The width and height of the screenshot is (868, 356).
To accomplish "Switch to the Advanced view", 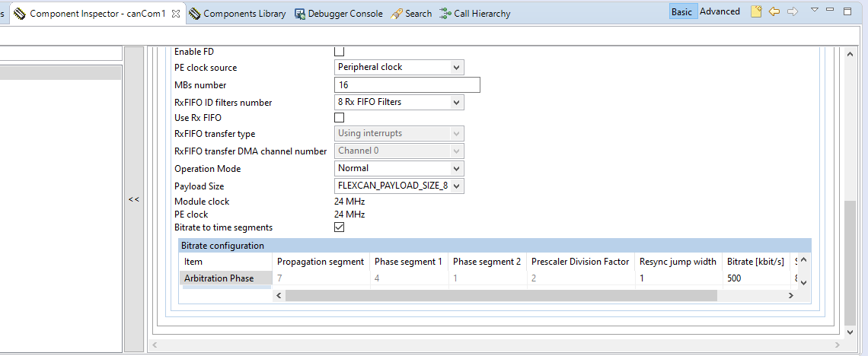I will pos(720,11).
